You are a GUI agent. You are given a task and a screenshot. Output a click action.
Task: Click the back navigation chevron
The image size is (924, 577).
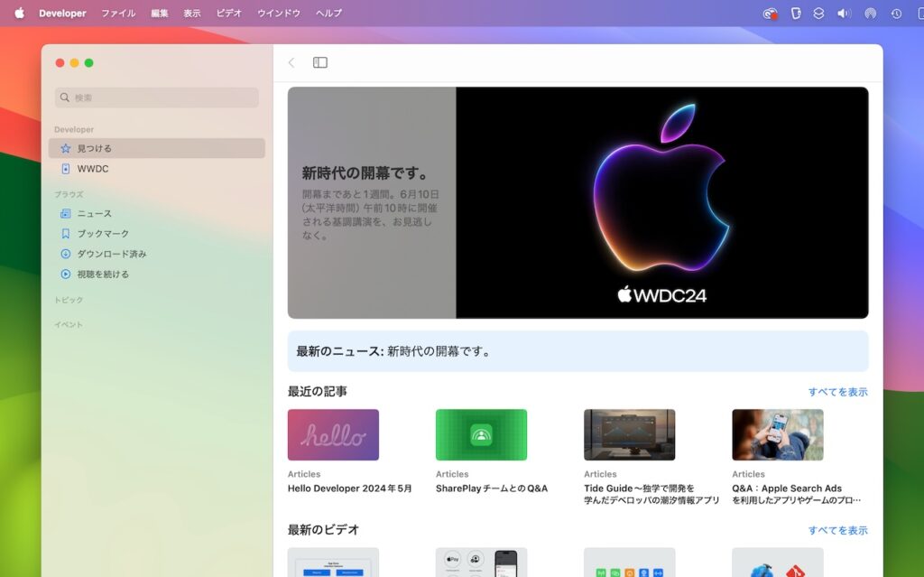pos(291,62)
